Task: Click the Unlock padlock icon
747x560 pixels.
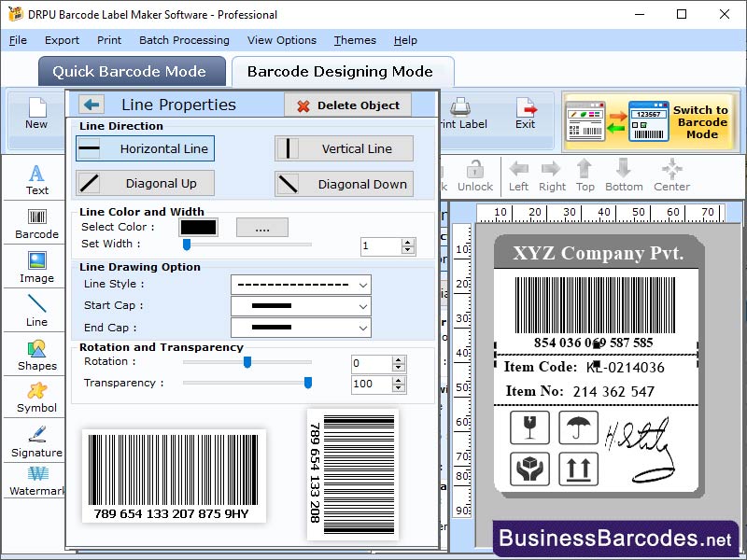Action: [475, 170]
